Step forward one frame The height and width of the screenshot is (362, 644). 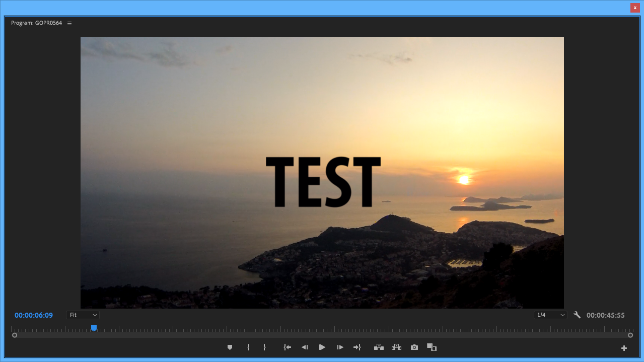340,347
